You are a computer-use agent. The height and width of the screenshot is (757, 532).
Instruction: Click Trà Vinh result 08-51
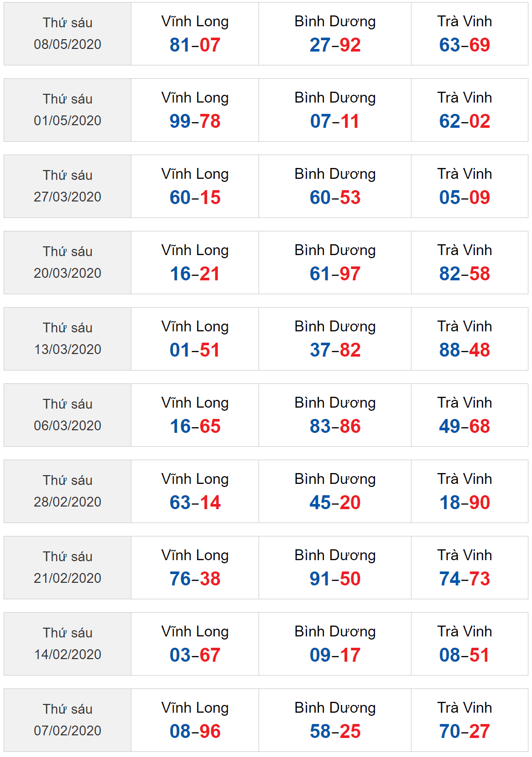pyautogui.click(x=465, y=655)
